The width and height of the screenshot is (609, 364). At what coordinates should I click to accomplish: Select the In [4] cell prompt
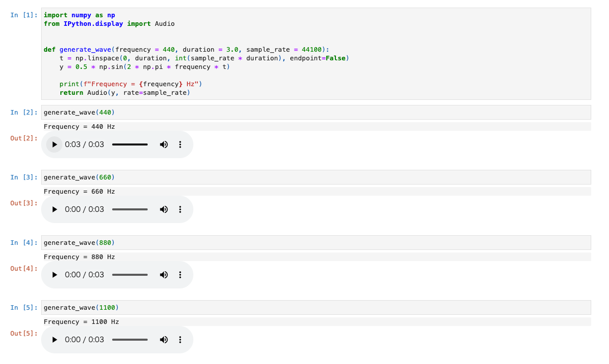[24, 242]
